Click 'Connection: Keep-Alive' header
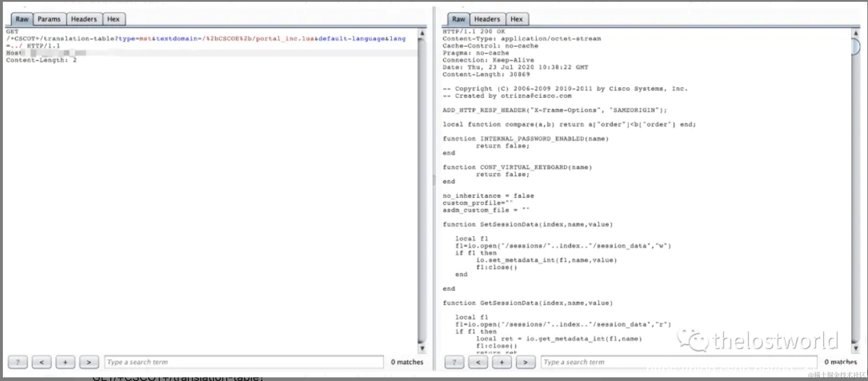The width and height of the screenshot is (868, 381). point(488,60)
